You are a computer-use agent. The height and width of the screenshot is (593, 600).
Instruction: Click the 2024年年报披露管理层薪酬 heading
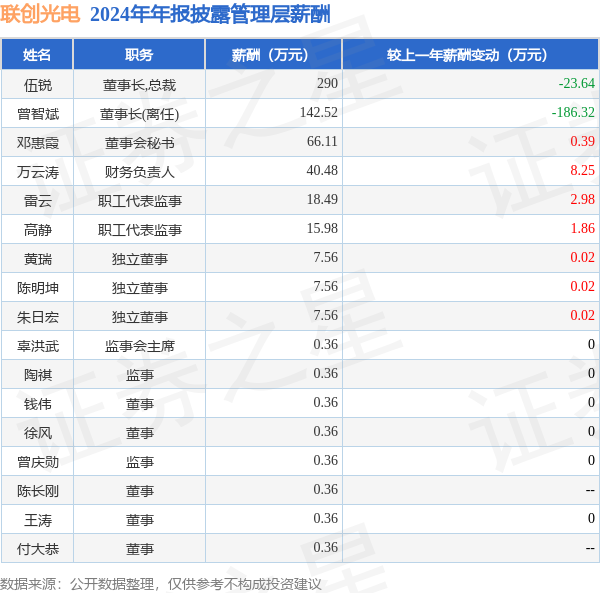coord(210,15)
